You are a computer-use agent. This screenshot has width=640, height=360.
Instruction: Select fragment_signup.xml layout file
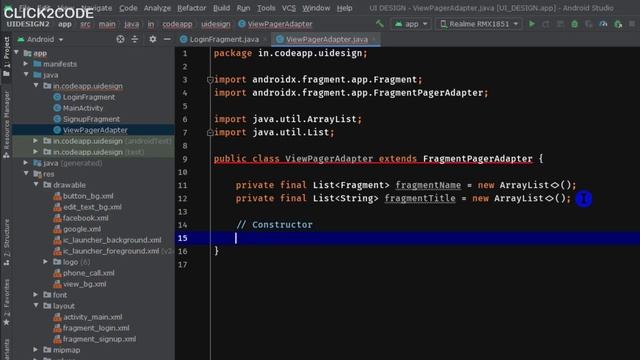point(95,339)
